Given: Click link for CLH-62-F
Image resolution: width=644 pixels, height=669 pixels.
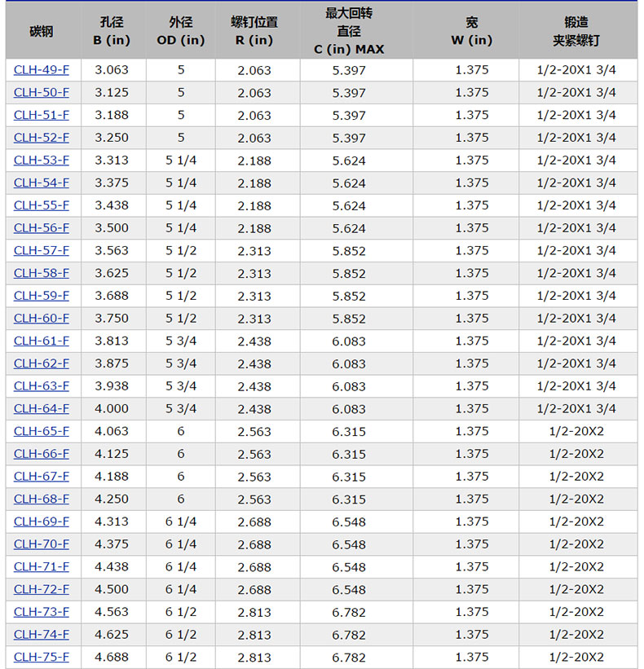Looking at the screenshot, I should pyautogui.click(x=42, y=363).
